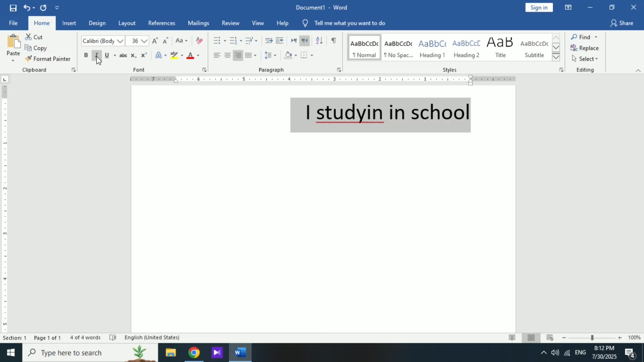Apply strikethrough to selected text
The height and width of the screenshot is (362, 644).
point(123,55)
